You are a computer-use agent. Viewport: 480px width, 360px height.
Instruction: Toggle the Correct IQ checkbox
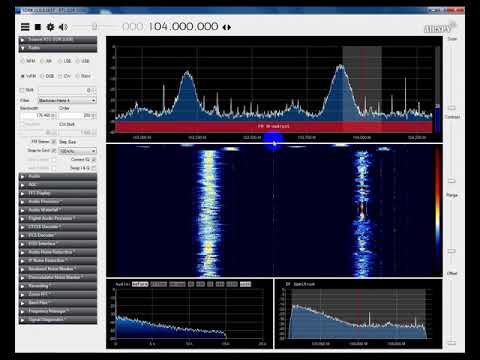(x=94, y=159)
